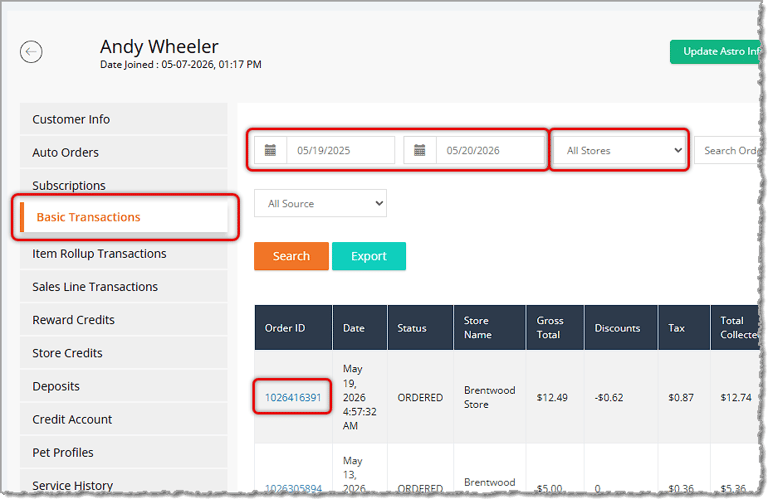
Task: Click the Status column header
Action: click(420, 328)
